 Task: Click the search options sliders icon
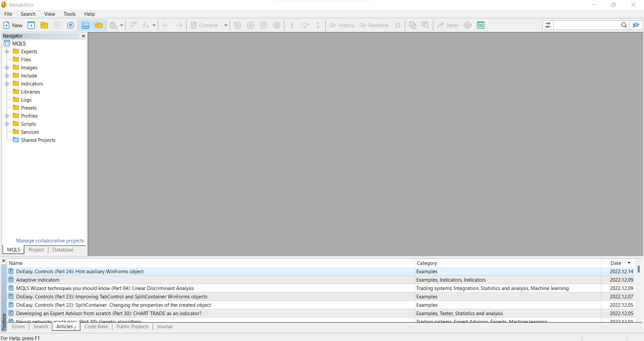[x=548, y=25]
